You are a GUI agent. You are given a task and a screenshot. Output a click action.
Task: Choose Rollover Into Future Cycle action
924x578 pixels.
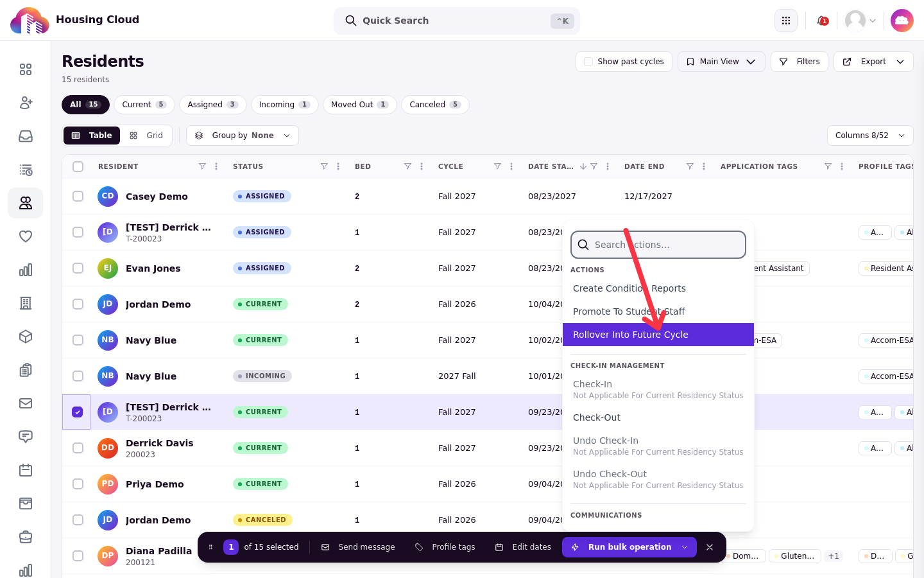click(658, 335)
